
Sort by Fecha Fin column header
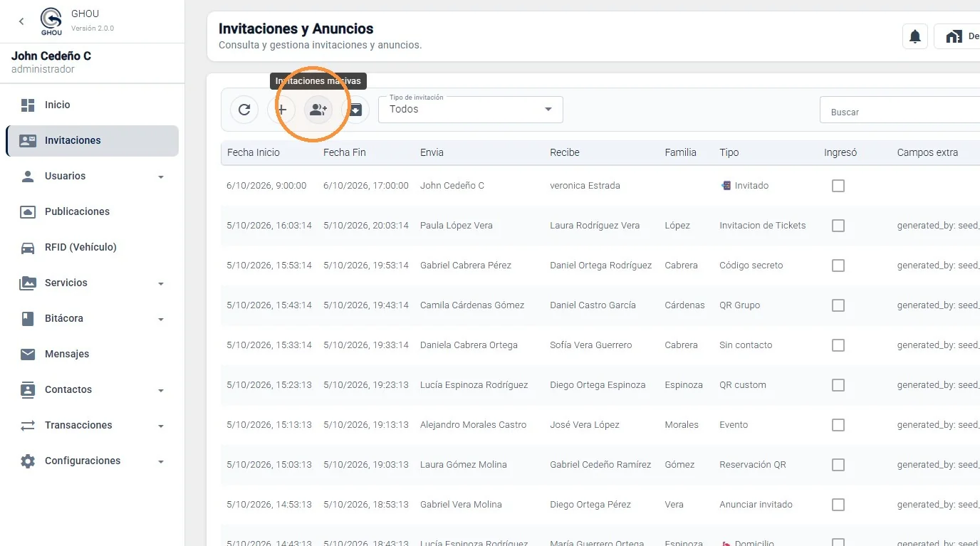[x=344, y=152]
